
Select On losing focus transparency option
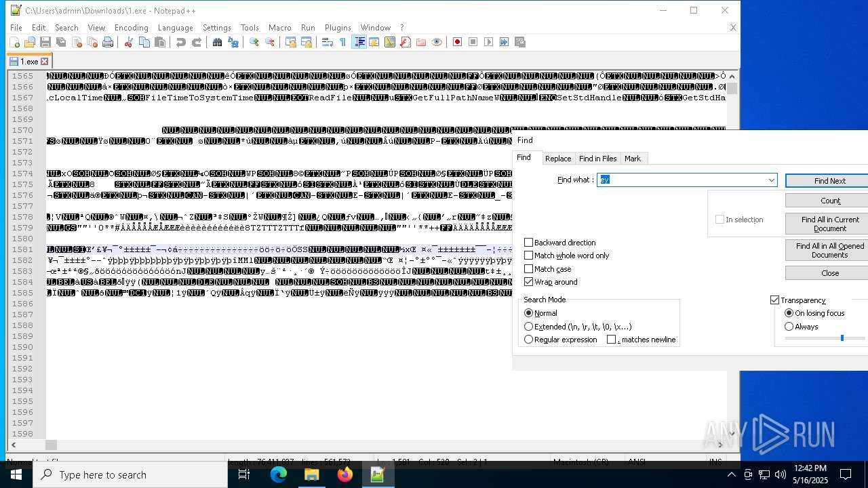coord(789,313)
